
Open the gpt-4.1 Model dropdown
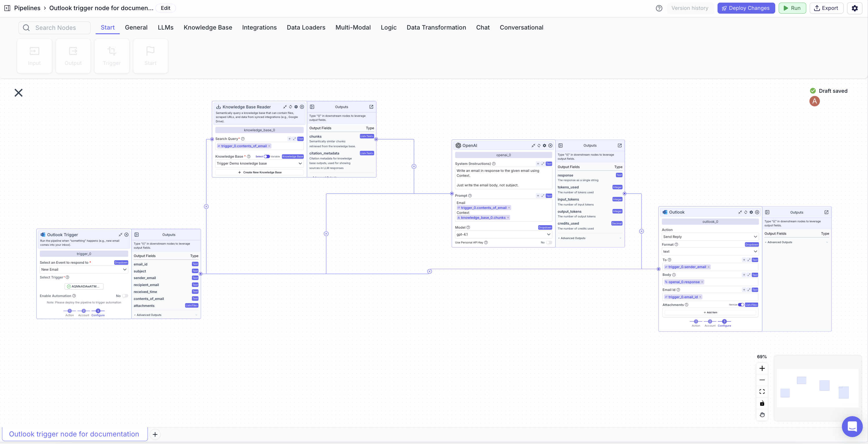pos(503,234)
